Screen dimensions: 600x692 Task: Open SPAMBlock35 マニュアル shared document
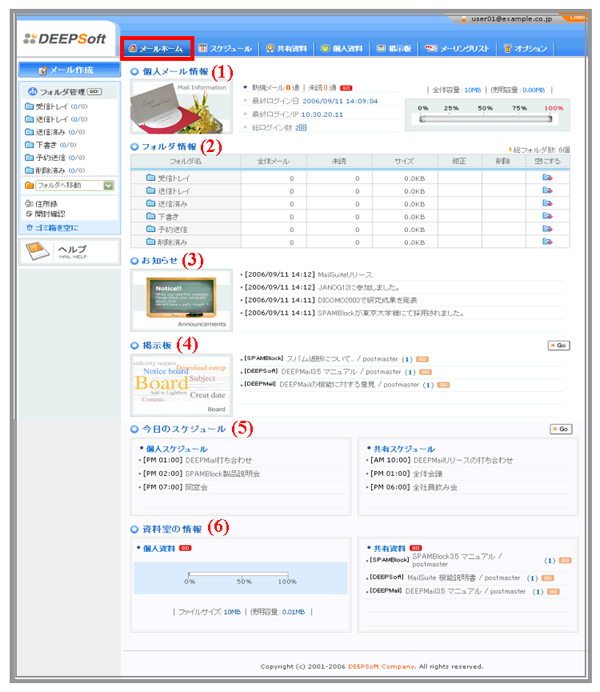(457, 560)
